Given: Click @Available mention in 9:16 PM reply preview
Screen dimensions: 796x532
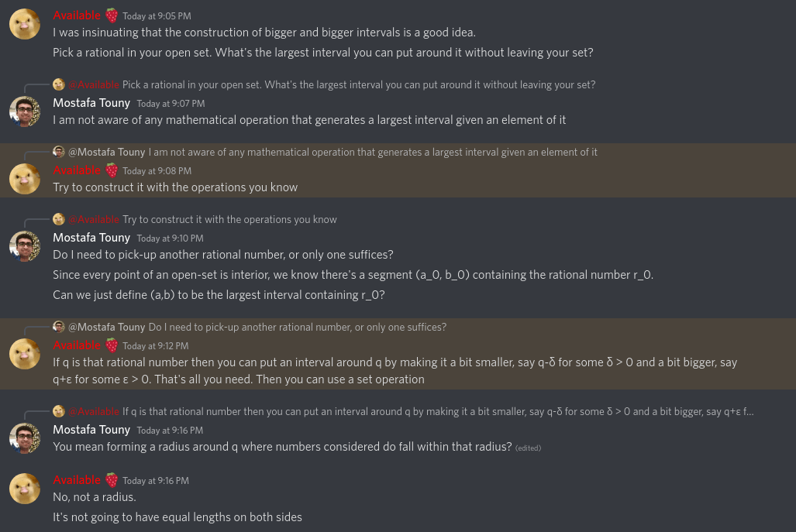Looking at the screenshot, I should [x=94, y=411].
